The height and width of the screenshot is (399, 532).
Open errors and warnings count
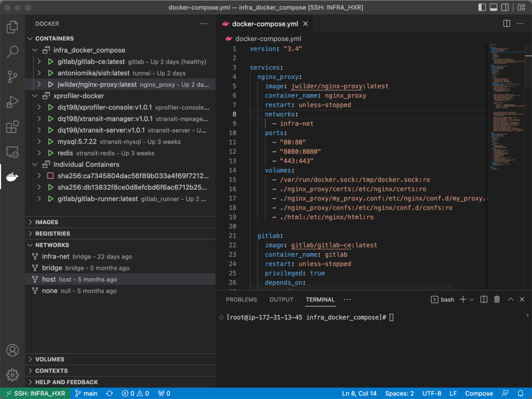(135, 393)
